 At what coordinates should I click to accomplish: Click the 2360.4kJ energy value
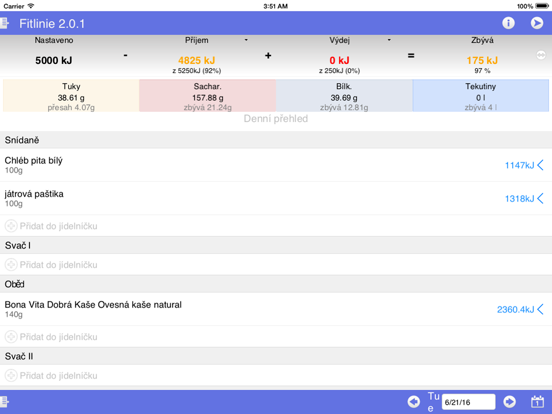coord(515,309)
